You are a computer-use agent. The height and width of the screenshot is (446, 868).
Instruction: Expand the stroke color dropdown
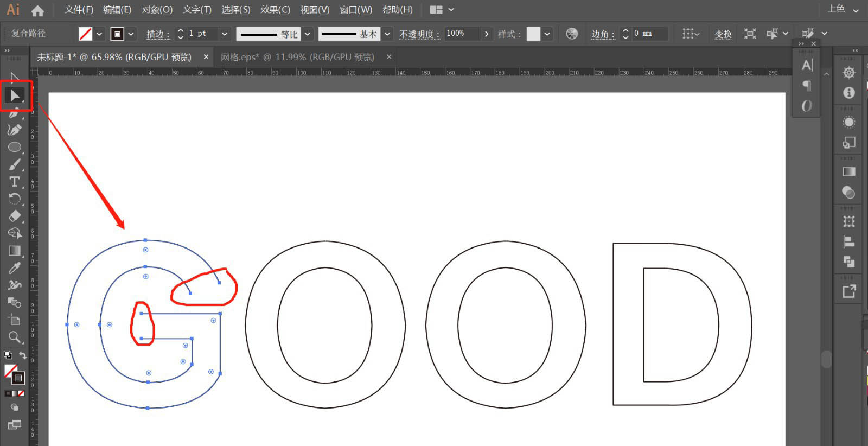[x=131, y=34]
